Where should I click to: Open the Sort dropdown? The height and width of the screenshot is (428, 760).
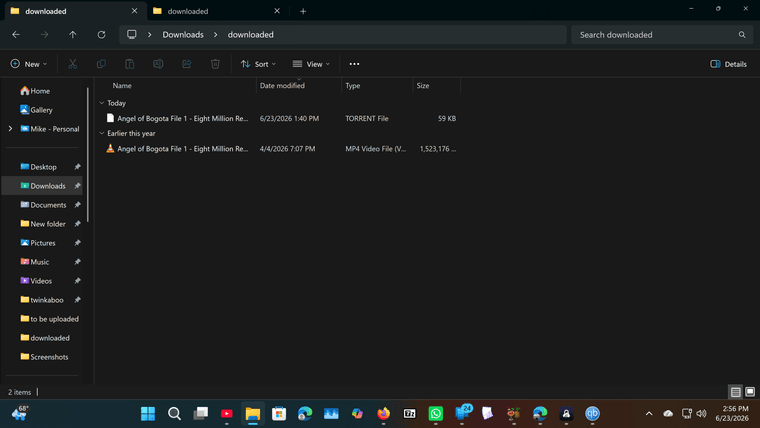click(258, 64)
